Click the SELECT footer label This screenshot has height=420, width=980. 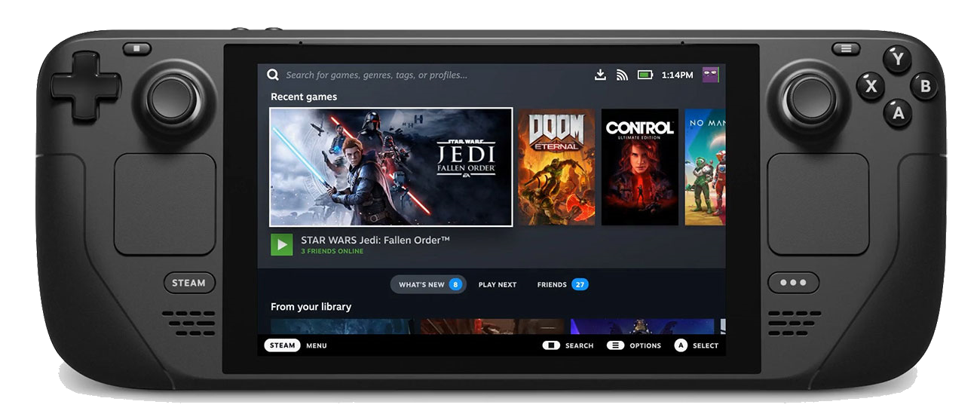click(706, 345)
